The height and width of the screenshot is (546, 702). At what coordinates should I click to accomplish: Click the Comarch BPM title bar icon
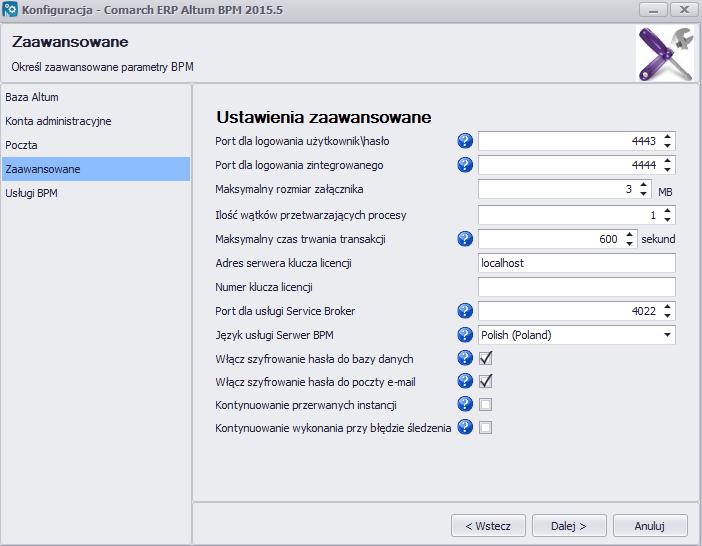pos(9,9)
